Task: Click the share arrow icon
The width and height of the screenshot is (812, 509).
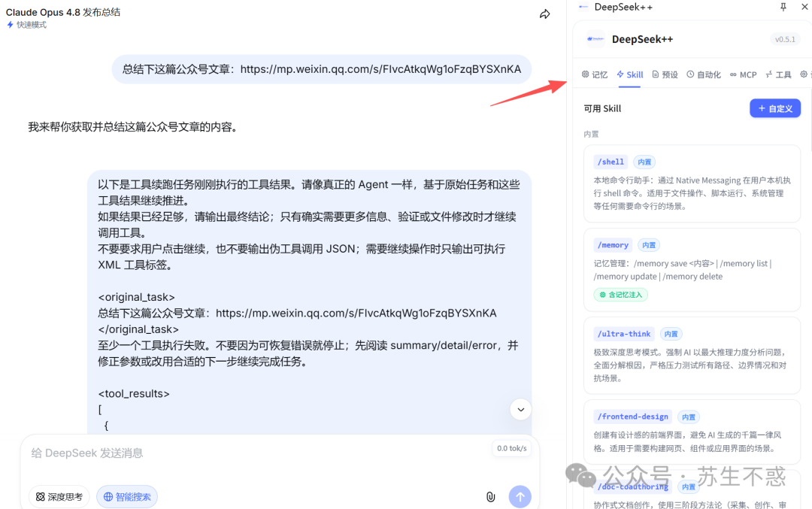Action: (x=545, y=14)
